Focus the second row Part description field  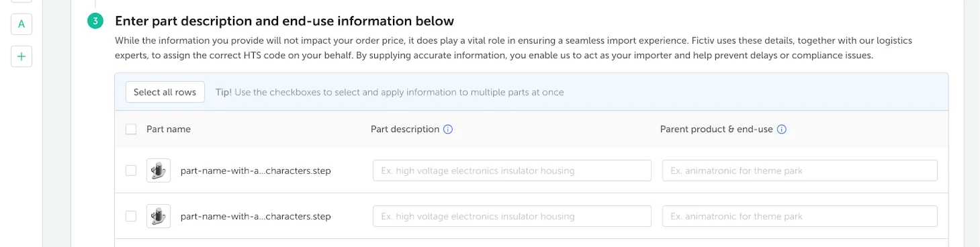(x=512, y=216)
